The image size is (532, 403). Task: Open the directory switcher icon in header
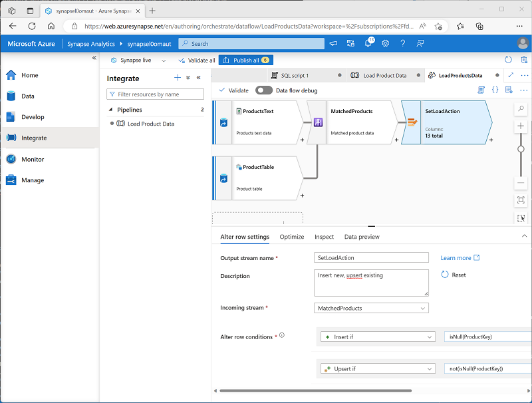[350, 43]
